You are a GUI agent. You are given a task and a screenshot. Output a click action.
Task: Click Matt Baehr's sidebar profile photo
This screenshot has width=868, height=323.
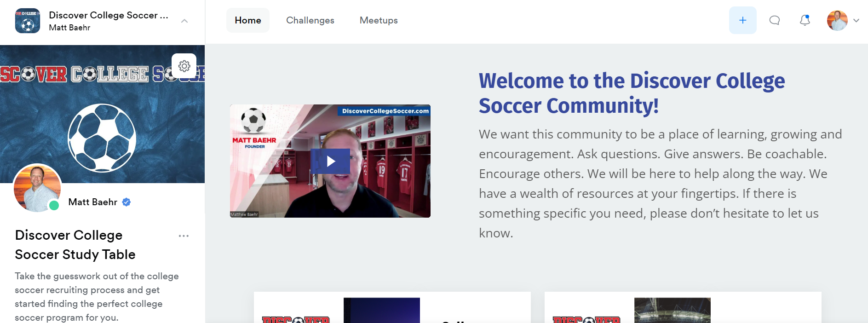pos(37,188)
